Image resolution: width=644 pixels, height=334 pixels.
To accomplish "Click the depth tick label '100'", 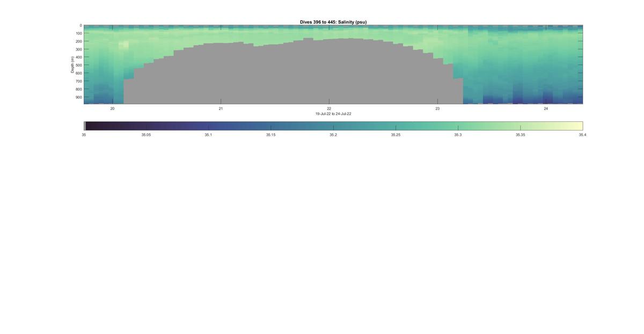I will pyautogui.click(x=78, y=33).
